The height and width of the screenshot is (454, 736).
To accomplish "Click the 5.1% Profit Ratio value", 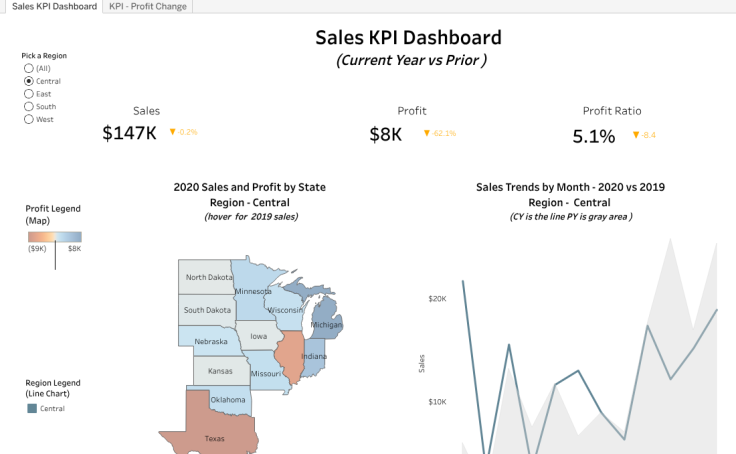I will pos(593,136).
